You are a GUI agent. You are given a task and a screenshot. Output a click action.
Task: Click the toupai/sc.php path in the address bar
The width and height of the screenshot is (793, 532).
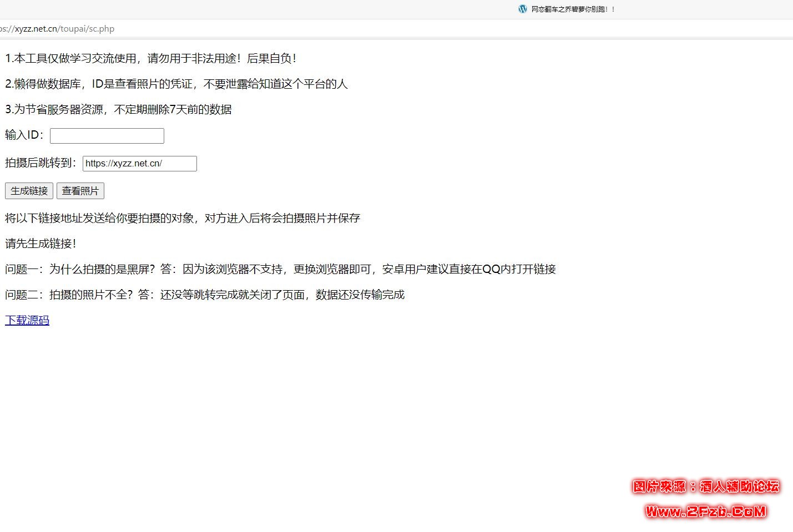click(x=87, y=29)
